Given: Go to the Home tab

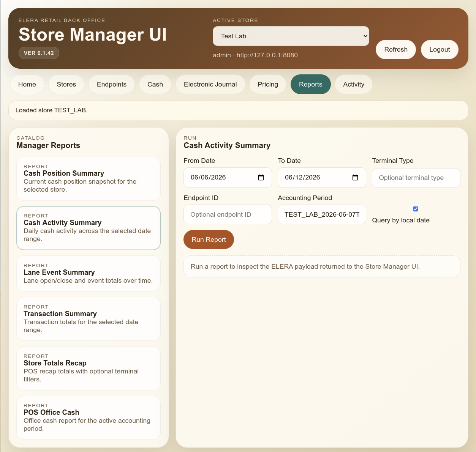Looking at the screenshot, I should click(27, 84).
